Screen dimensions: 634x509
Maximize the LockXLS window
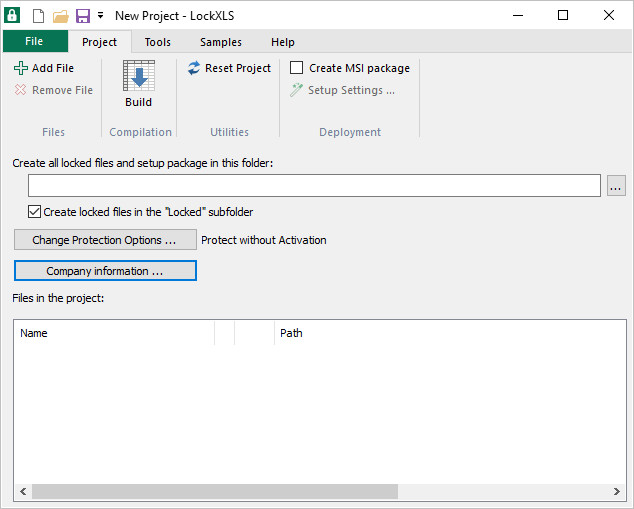point(563,15)
